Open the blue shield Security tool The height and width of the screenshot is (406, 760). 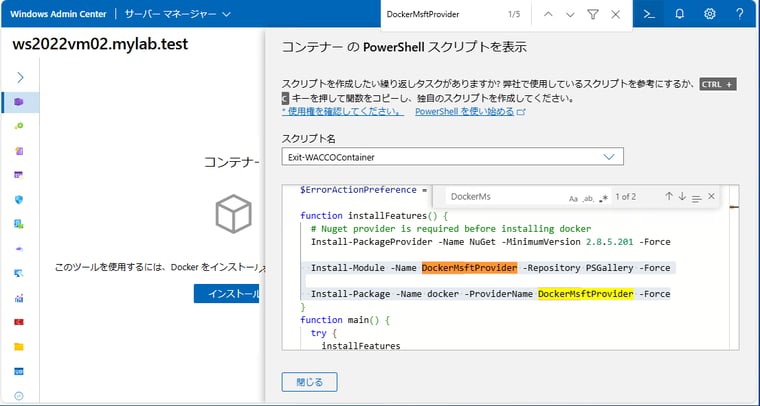pos(19,200)
